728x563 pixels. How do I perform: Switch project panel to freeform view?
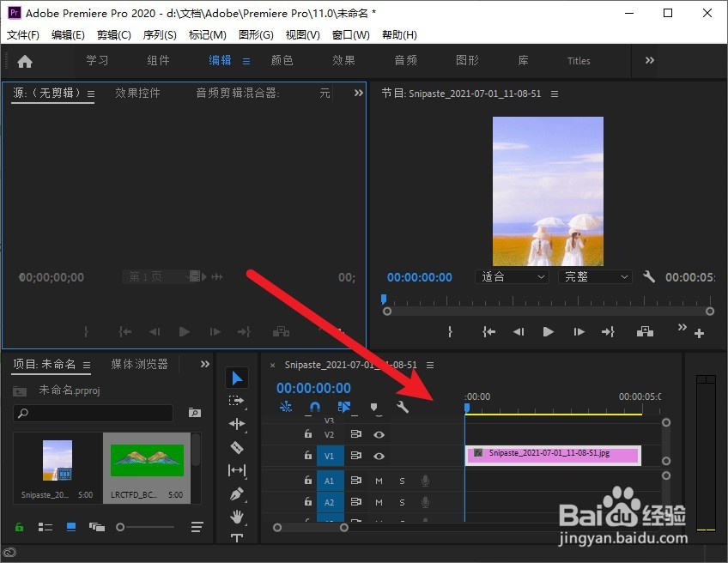click(x=96, y=527)
